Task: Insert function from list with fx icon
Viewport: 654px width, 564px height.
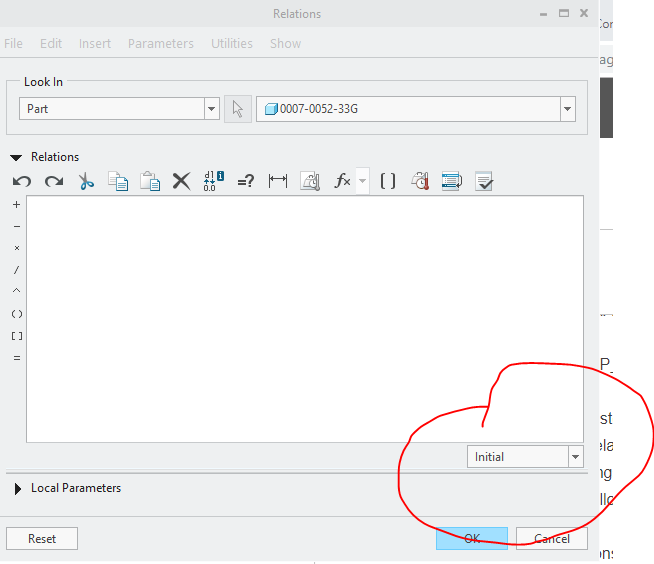Action: click(342, 181)
